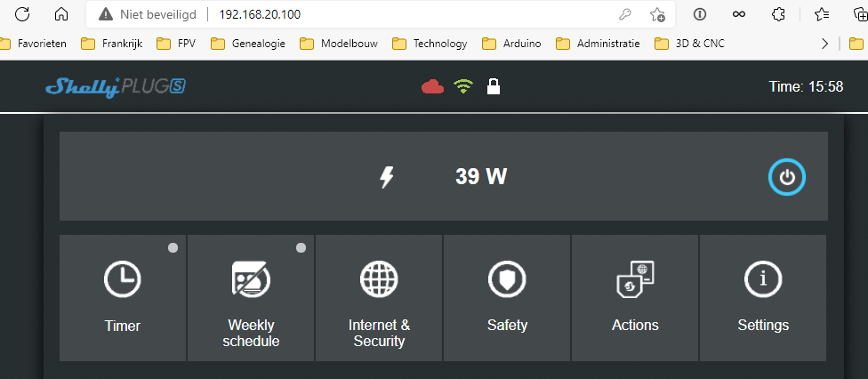Open the Actions panel
This screenshot has height=379, width=868.
pyautogui.click(x=635, y=298)
